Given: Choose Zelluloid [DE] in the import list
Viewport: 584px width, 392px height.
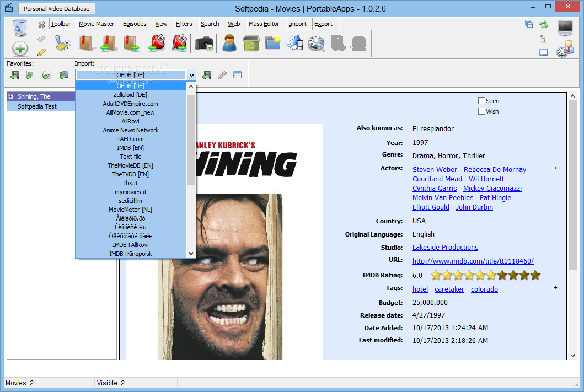Looking at the screenshot, I should (131, 95).
